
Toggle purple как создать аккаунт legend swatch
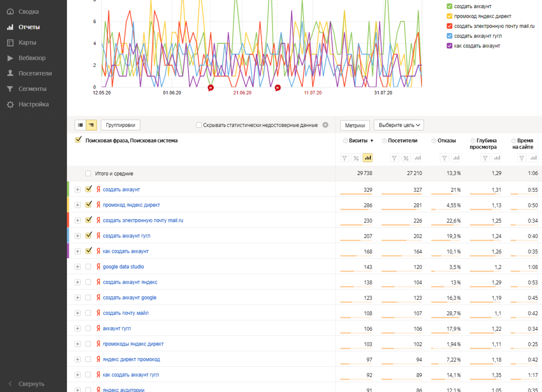pyautogui.click(x=449, y=46)
